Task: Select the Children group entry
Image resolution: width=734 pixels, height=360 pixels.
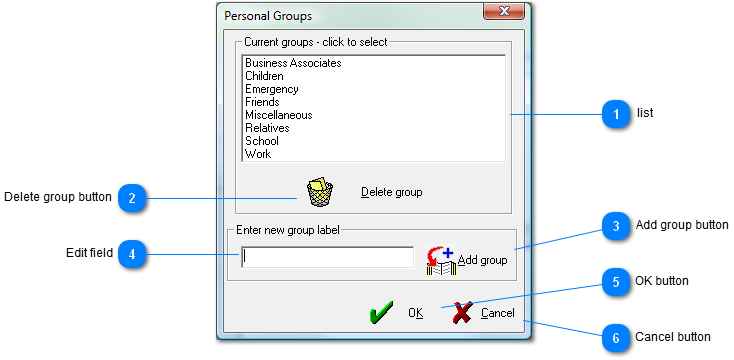Action: coord(264,76)
